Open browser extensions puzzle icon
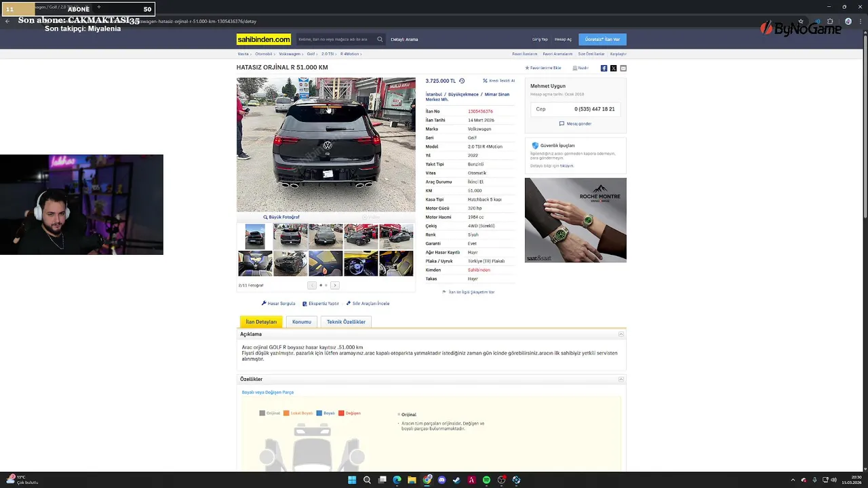The width and height of the screenshot is (868, 488). tap(830, 21)
